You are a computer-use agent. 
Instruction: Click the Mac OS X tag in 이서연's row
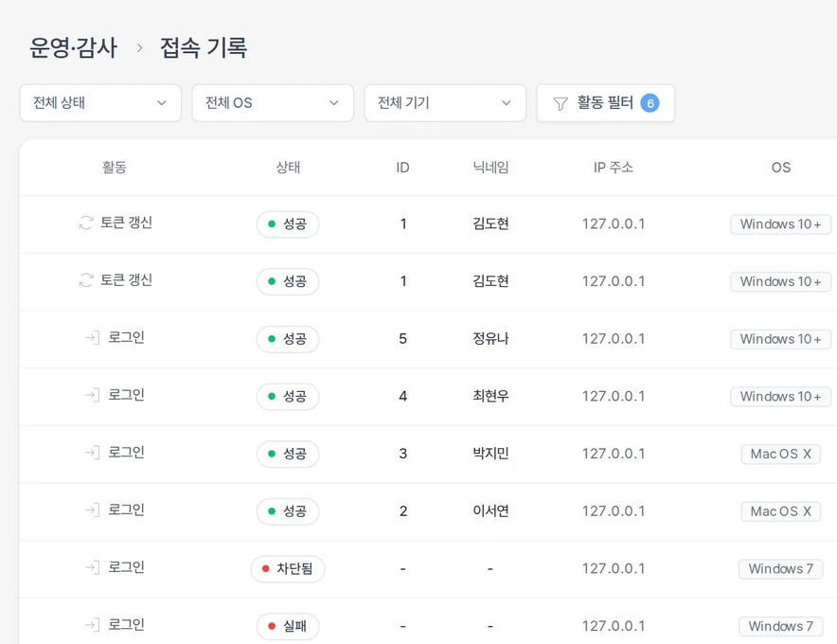(x=780, y=511)
